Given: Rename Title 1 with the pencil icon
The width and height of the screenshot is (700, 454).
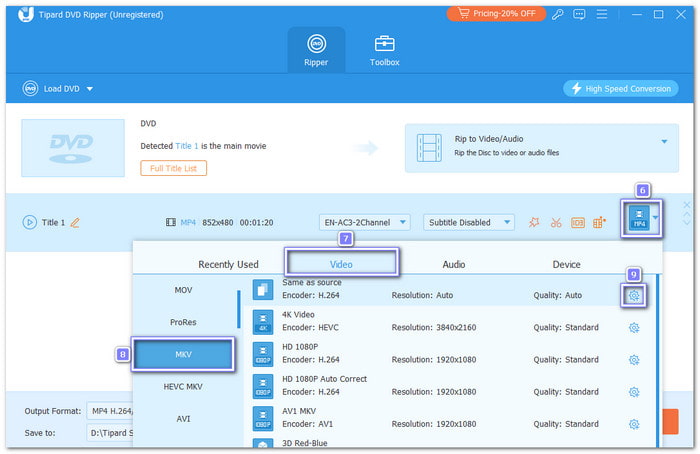Looking at the screenshot, I should [x=75, y=222].
